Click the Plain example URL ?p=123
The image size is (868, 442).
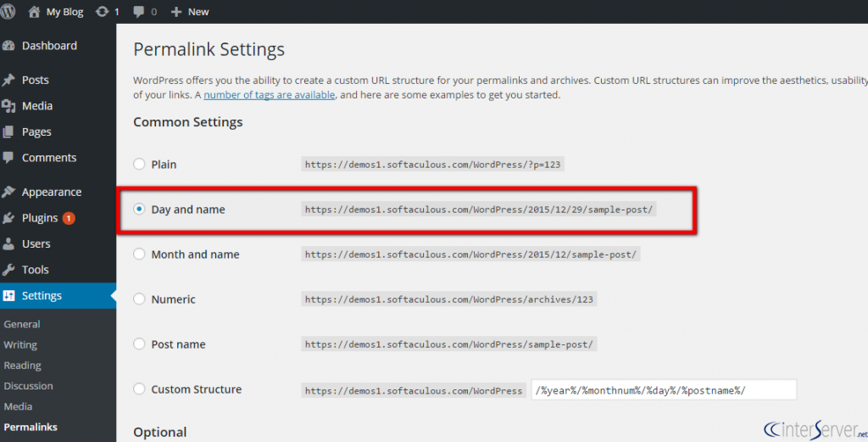[x=432, y=165]
